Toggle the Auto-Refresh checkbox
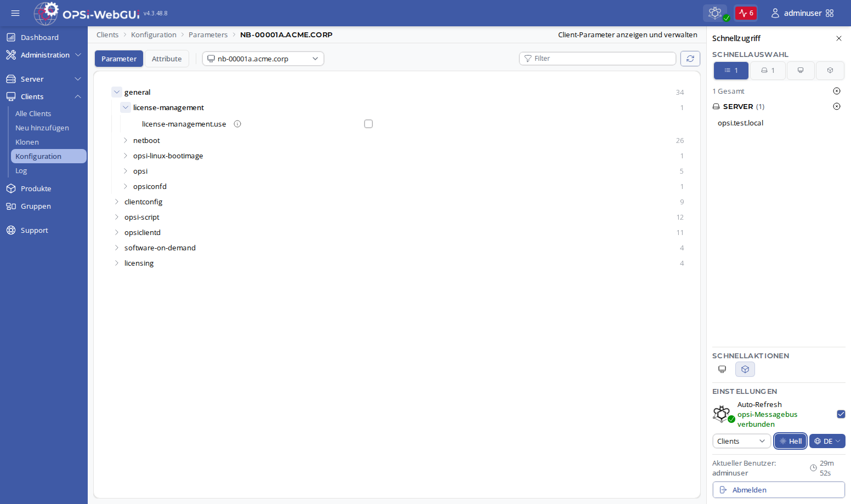 coord(841,414)
